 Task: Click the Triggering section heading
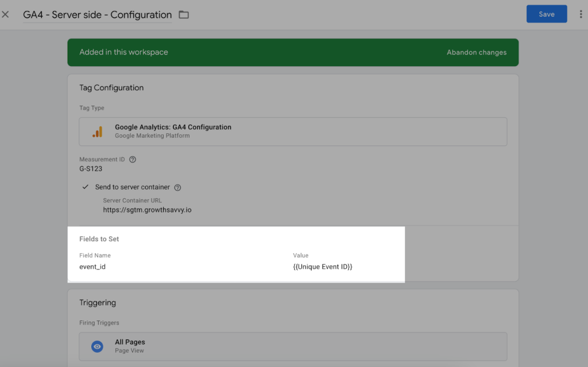click(98, 303)
